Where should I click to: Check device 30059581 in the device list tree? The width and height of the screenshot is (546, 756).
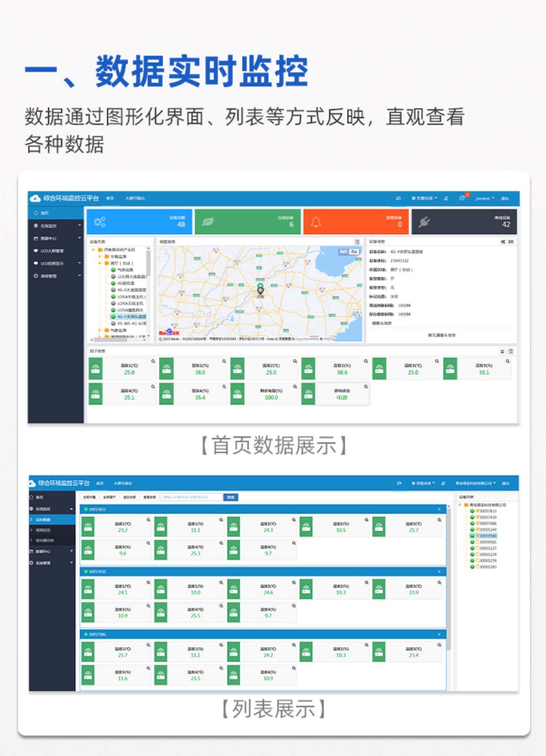pyautogui.click(x=478, y=542)
